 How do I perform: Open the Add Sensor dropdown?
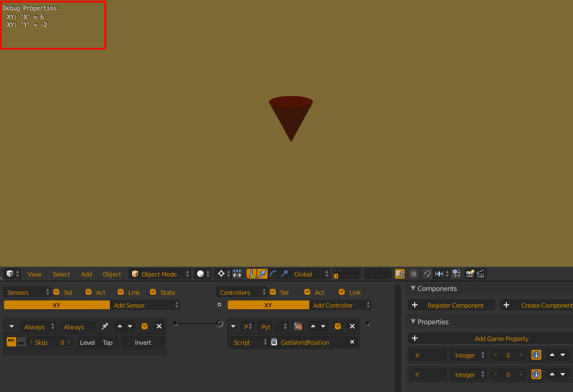coord(145,305)
